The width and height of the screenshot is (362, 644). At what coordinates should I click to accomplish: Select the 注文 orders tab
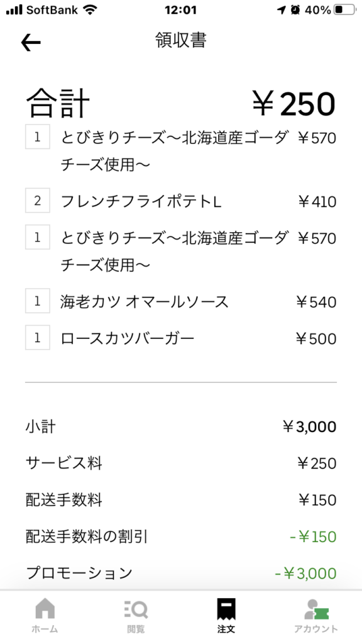226,615
